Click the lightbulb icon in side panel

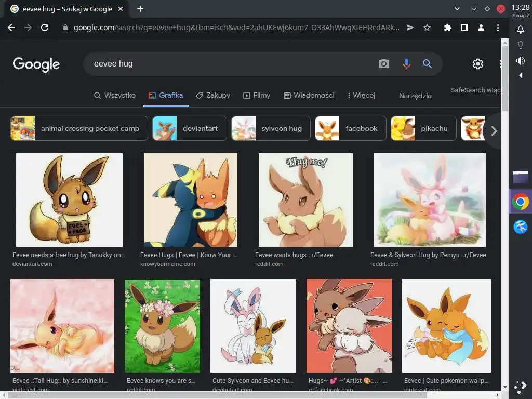click(x=521, y=45)
